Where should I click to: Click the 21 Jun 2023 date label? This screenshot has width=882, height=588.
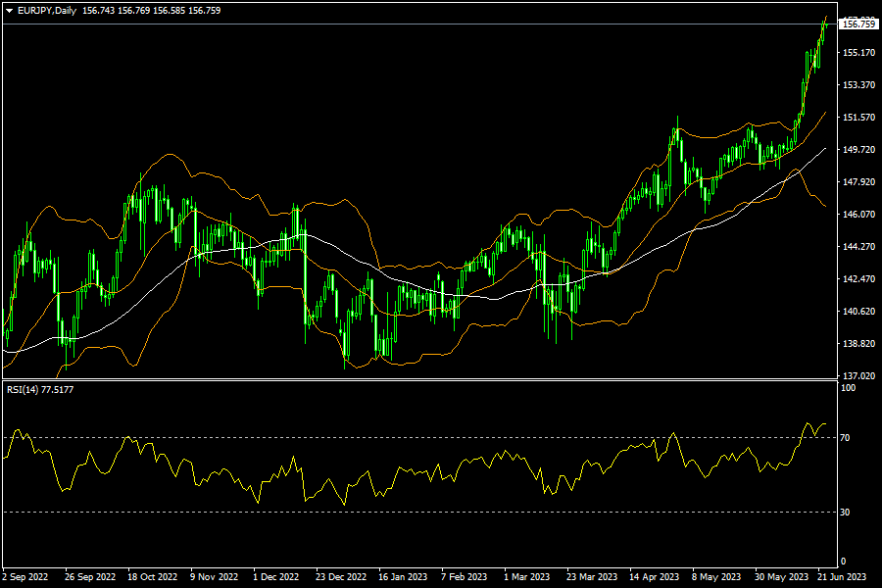point(842,577)
